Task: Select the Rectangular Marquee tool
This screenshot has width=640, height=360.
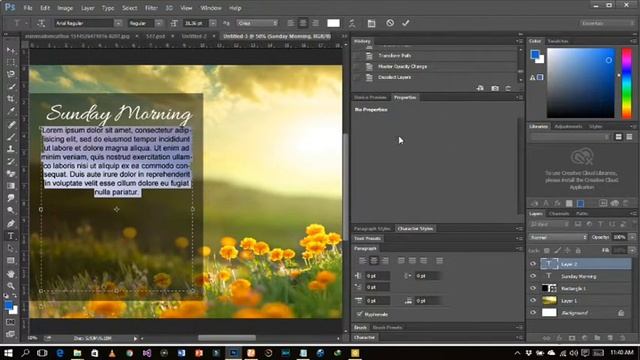Action: tap(11, 62)
